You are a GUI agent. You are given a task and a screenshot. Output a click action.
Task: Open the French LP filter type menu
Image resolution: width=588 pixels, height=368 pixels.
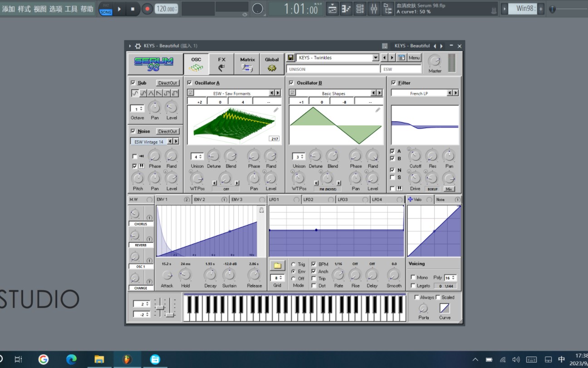(419, 93)
